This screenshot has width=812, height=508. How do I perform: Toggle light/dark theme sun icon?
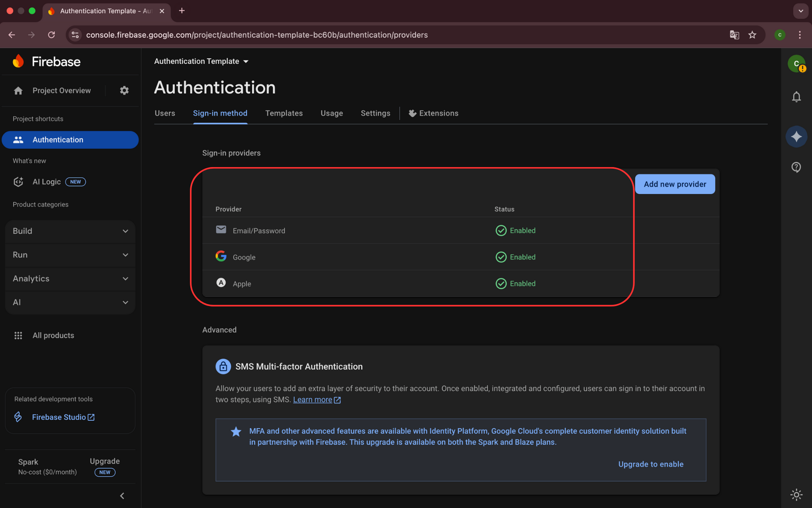pos(796,495)
